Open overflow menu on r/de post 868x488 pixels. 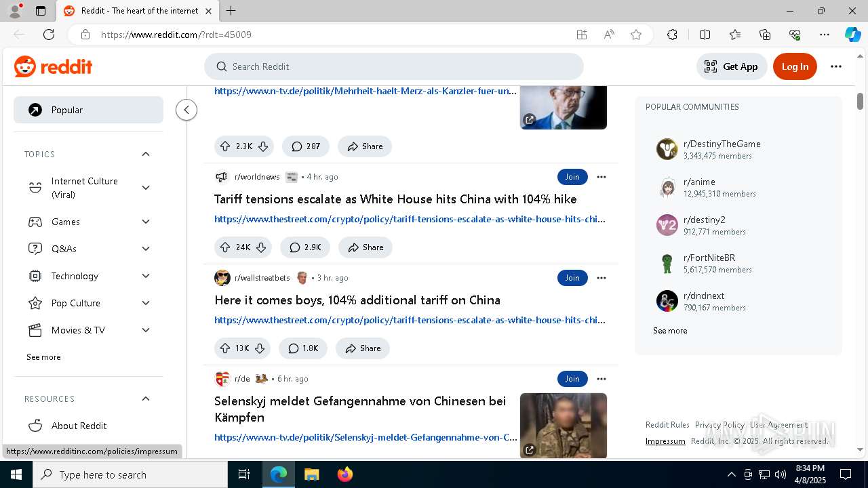point(601,379)
